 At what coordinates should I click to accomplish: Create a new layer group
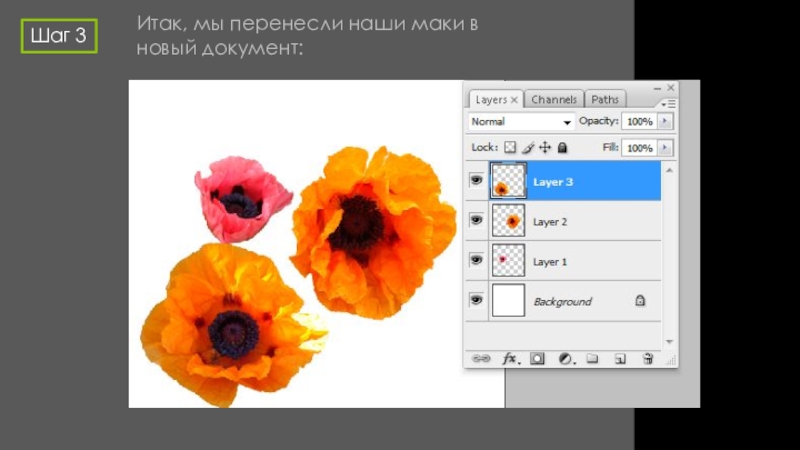(592, 358)
